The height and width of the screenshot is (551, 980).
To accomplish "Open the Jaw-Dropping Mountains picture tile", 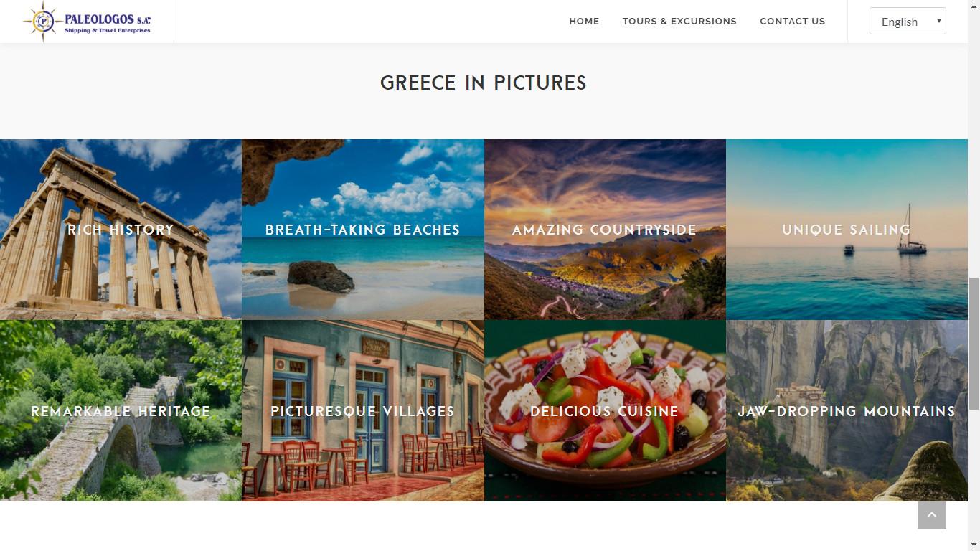I will [847, 410].
